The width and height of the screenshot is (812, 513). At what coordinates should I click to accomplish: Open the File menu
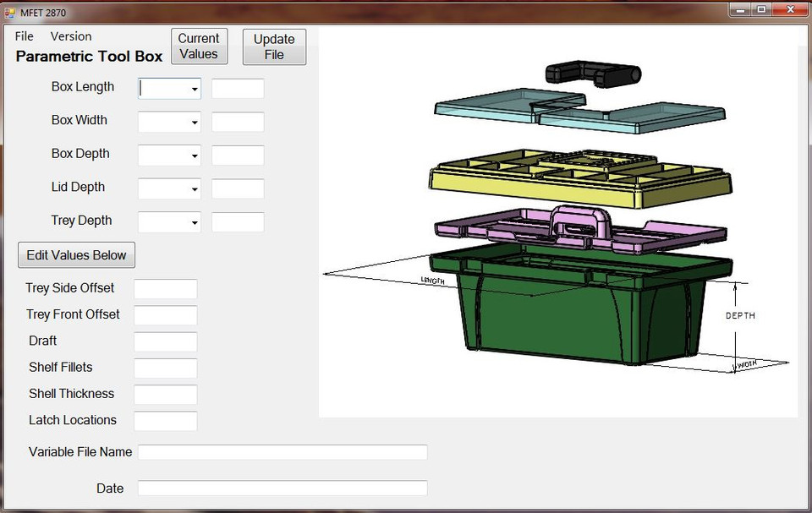tap(24, 36)
